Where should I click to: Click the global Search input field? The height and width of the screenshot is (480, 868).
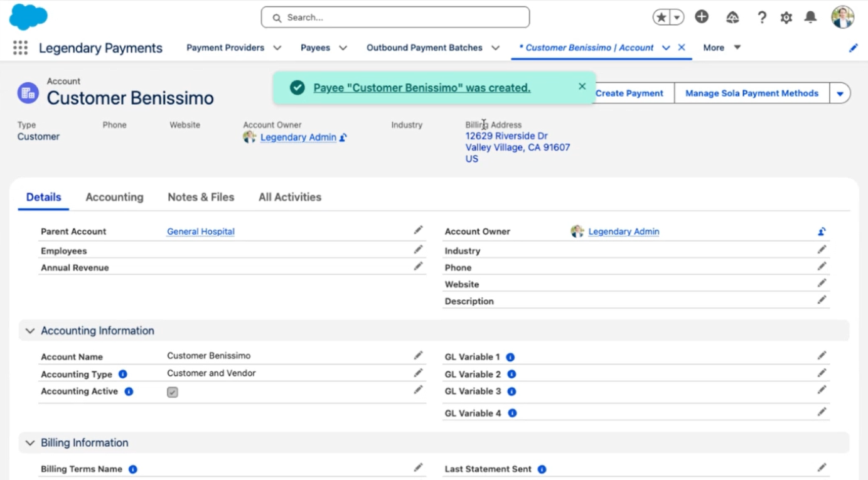coord(402,18)
